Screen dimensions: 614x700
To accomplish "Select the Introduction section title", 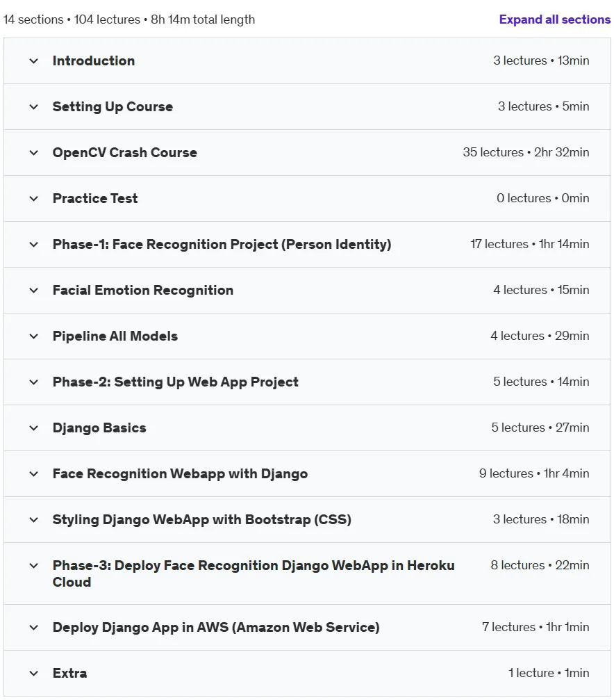I will 94,60.
